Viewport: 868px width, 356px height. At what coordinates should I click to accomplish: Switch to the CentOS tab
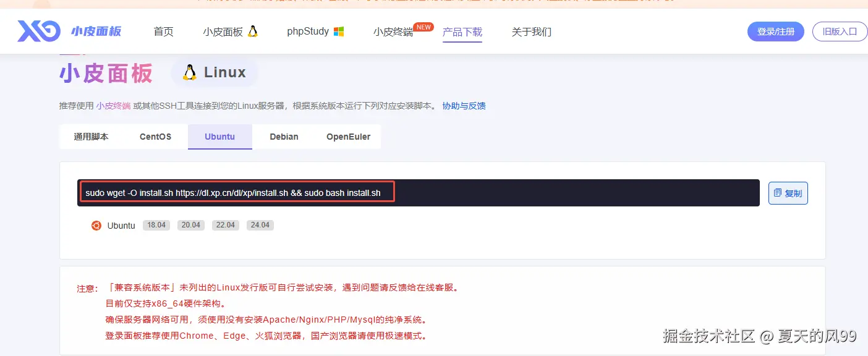point(156,137)
